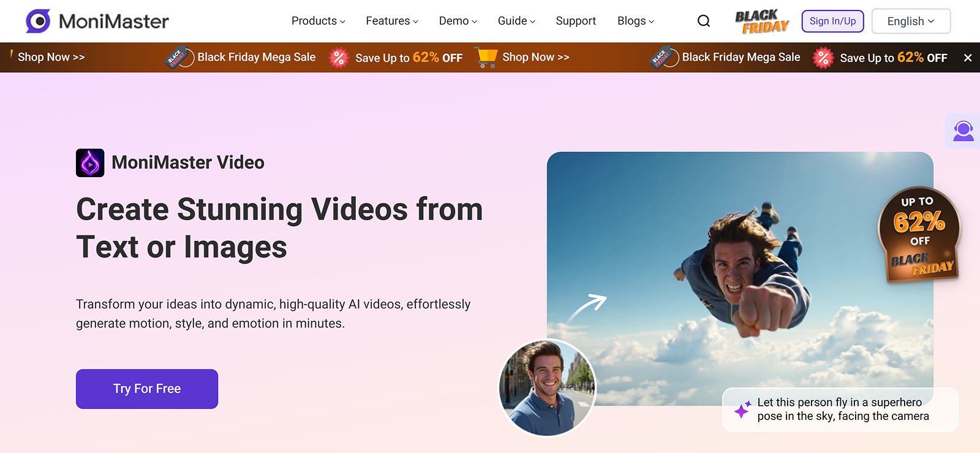Expand the Products dropdown menu
The image size is (980, 453).
pyautogui.click(x=318, y=21)
